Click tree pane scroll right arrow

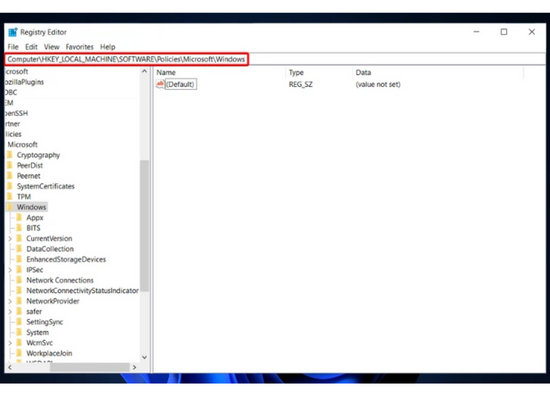click(x=134, y=367)
